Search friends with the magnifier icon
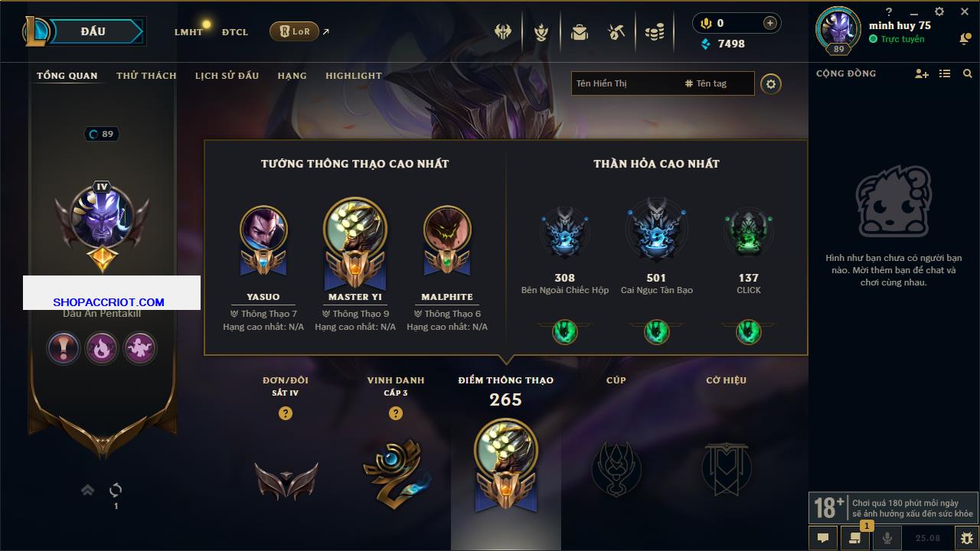This screenshot has width=980, height=551. 968,73
